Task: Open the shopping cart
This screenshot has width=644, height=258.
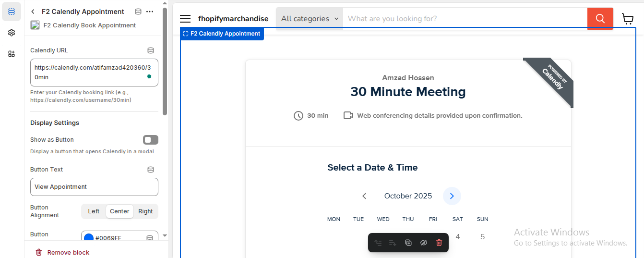Action: point(627,19)
